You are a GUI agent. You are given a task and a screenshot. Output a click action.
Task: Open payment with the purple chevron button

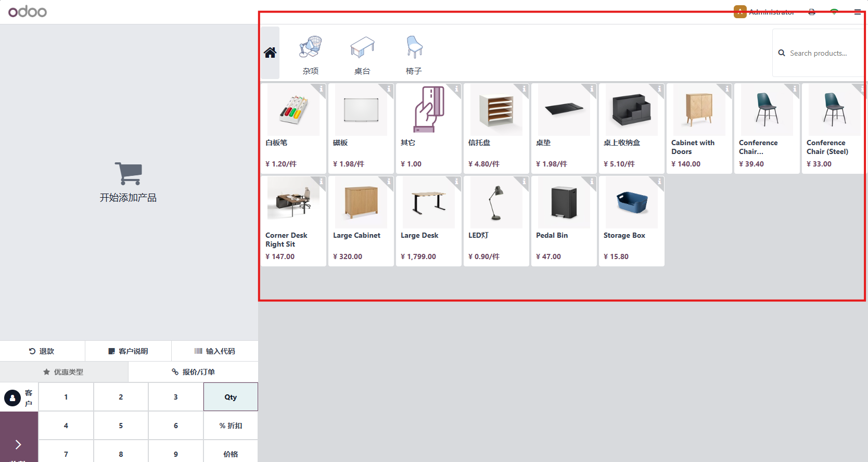[x=19, y=437]
